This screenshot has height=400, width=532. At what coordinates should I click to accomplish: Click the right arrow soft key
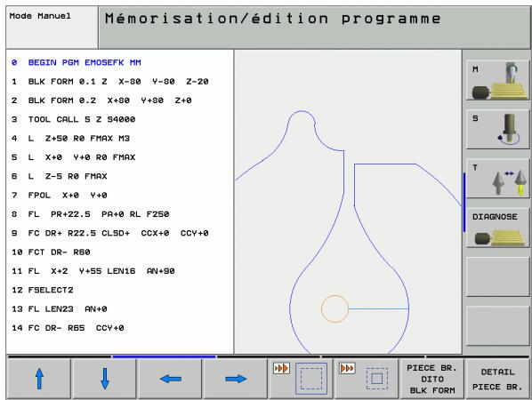click(x=236, y=379)
